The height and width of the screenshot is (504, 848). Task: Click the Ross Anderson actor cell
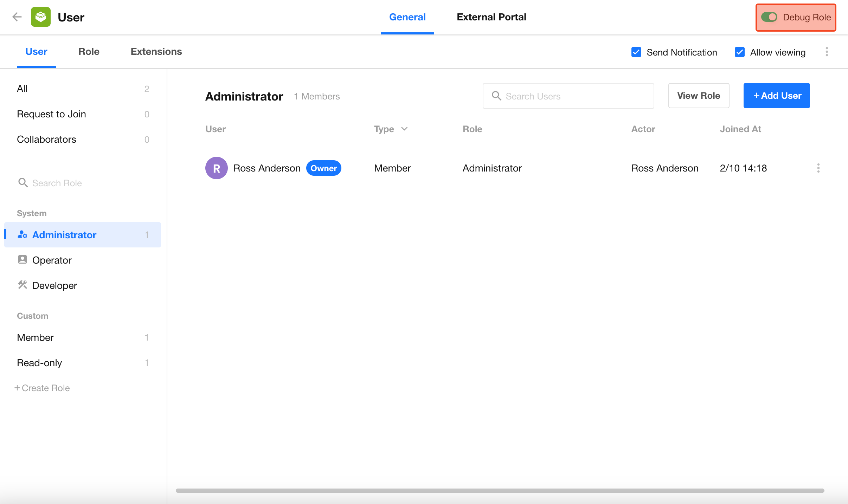click(x=665, y=168)
